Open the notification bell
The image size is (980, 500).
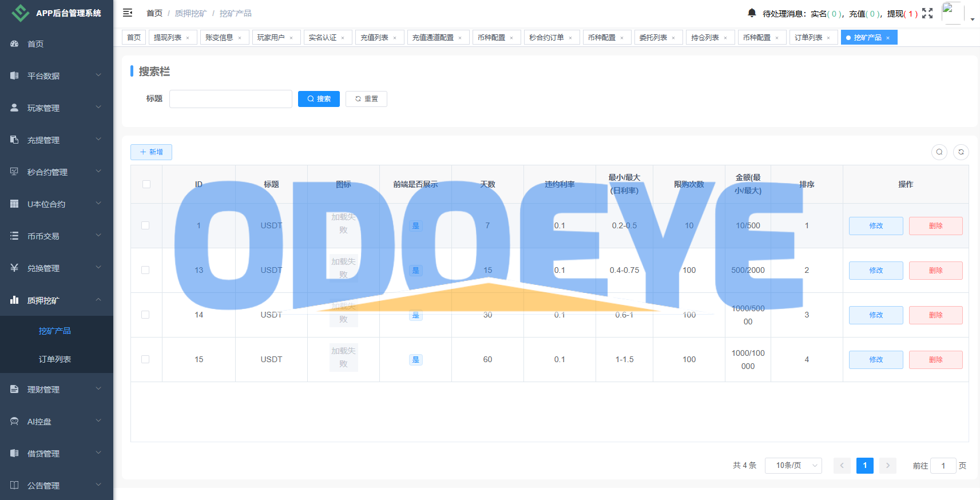[x=752, y=13]
